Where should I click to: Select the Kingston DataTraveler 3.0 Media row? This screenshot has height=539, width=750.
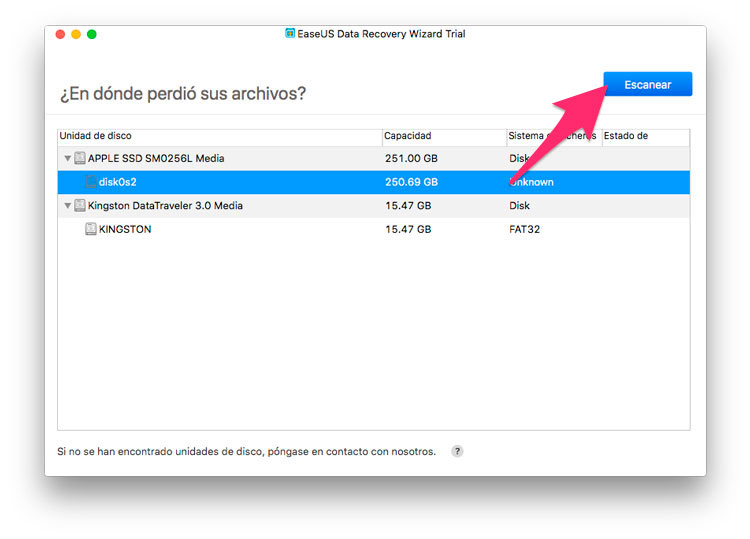click(374, 206)
